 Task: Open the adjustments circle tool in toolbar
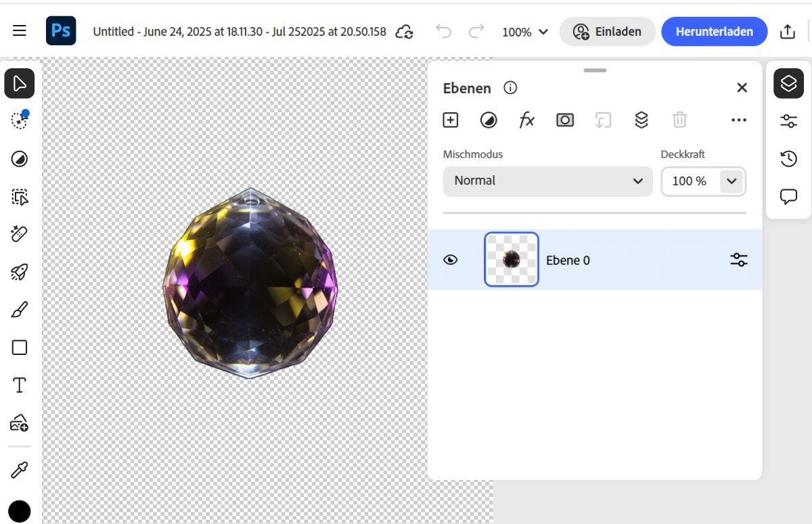pyautogui.click(x=20, y=159)
